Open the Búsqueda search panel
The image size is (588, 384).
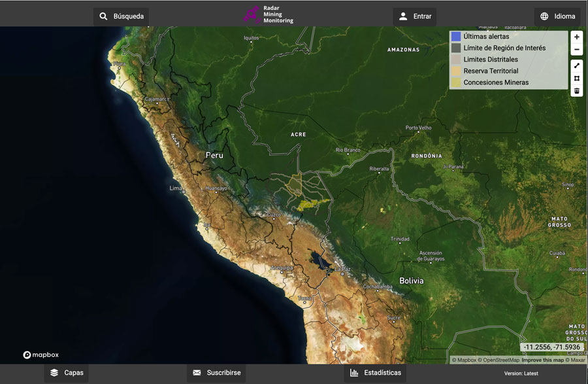(121, 16)
